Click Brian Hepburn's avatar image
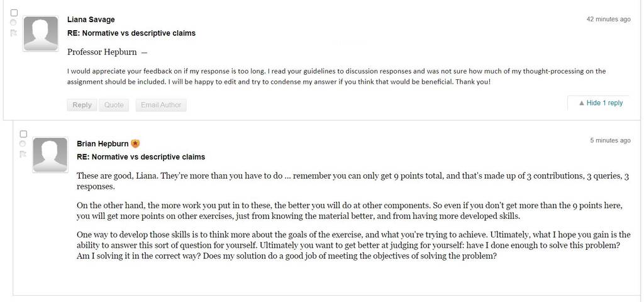Image resolution: width=644 pixels, height=302 pixels. pyautogui.click(x=50, y=155)
